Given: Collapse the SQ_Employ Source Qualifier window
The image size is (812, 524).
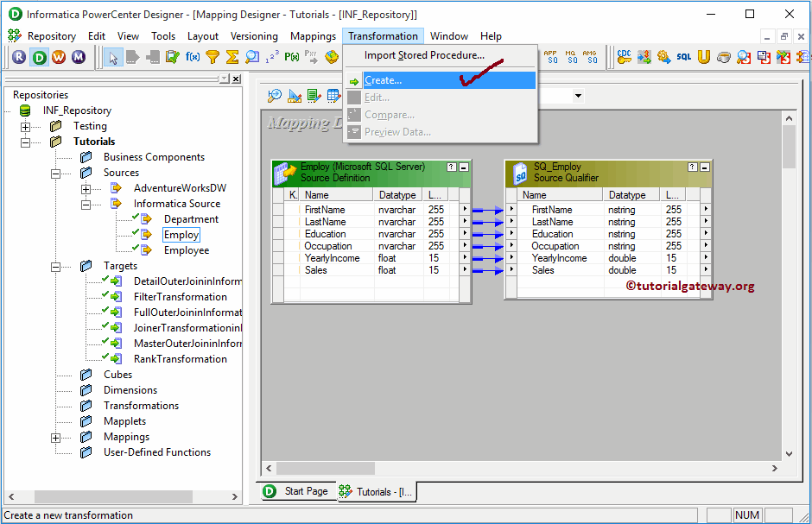Looking at the screenshot, I should tap(704, 167).
